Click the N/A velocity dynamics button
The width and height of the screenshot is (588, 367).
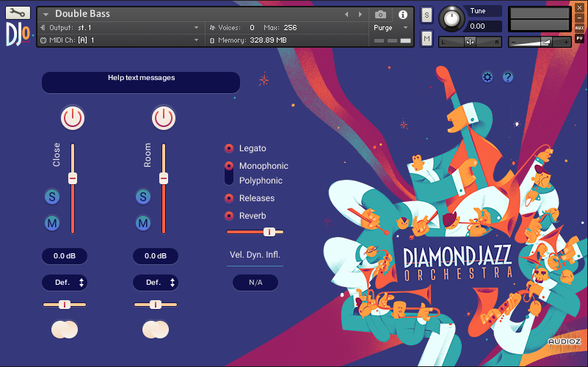[x=255, y=283]
